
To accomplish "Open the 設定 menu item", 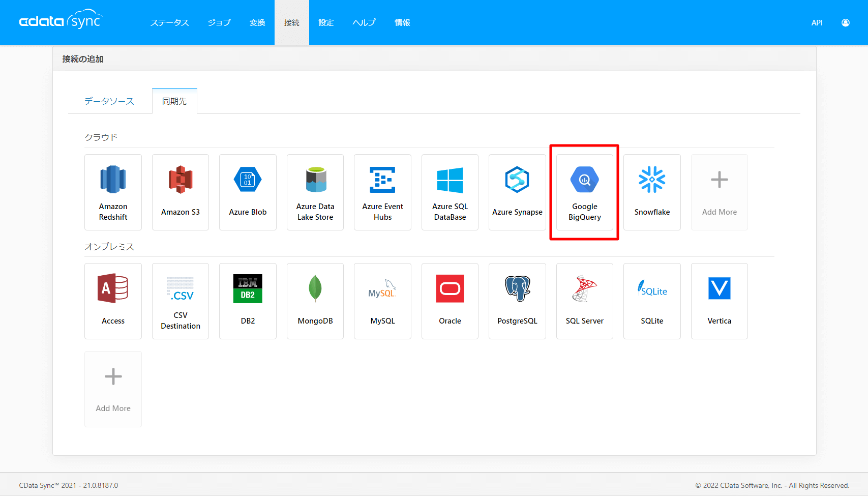I will [326, 23].
